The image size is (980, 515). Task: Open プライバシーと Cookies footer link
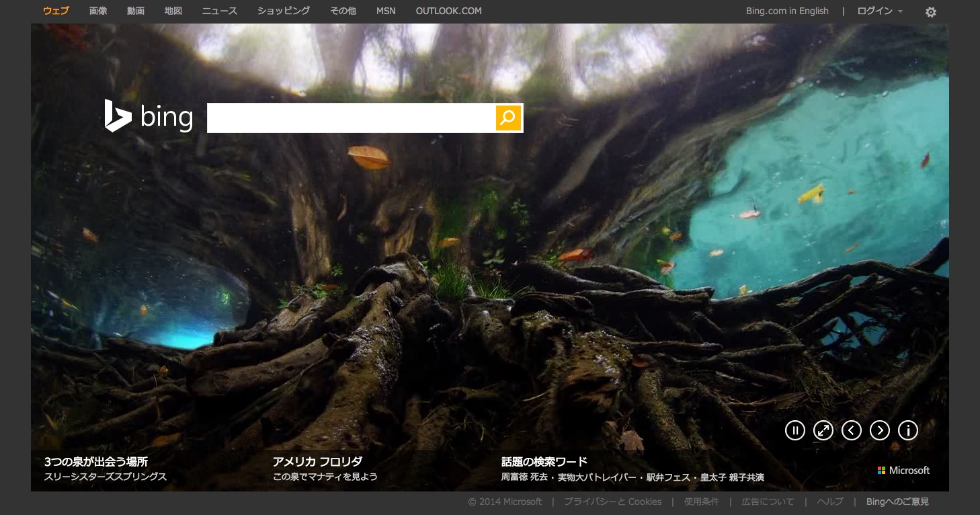(612, 502)
